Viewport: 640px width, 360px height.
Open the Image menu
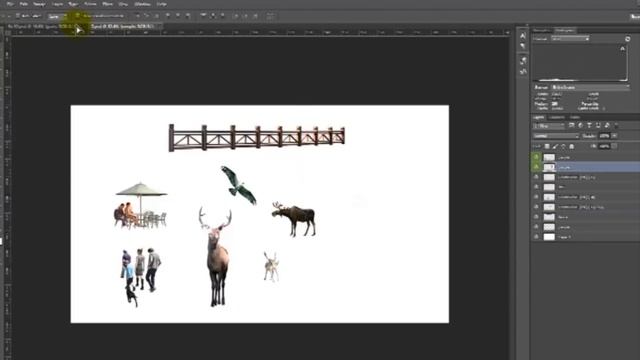pos(39,4)
